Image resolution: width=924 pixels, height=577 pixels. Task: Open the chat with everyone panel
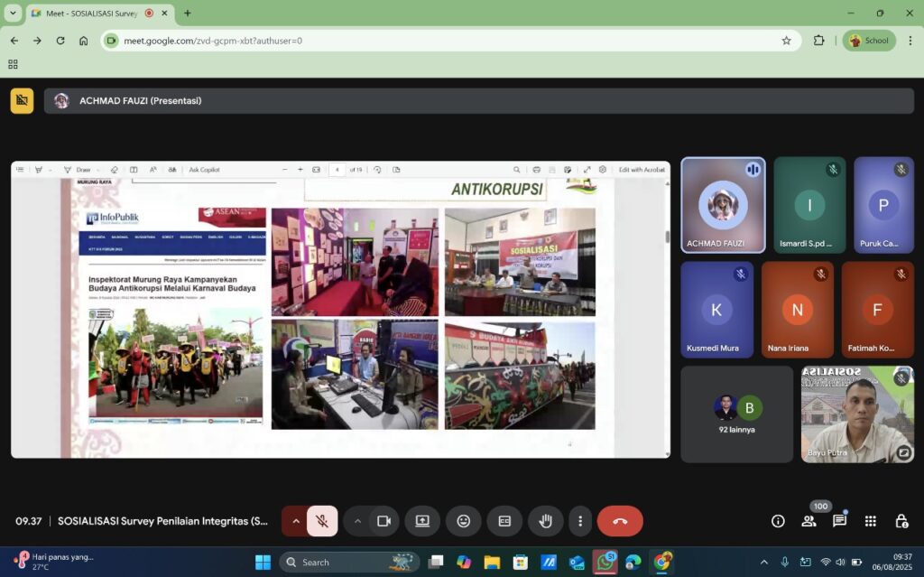tap(839, 521)
